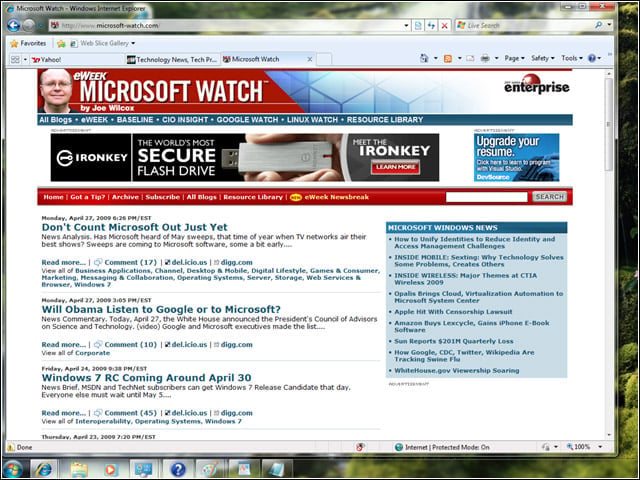Click the pop-up blocker status bar icon
The width and height of the screenshot is (640, 480).
click(360, 447)
